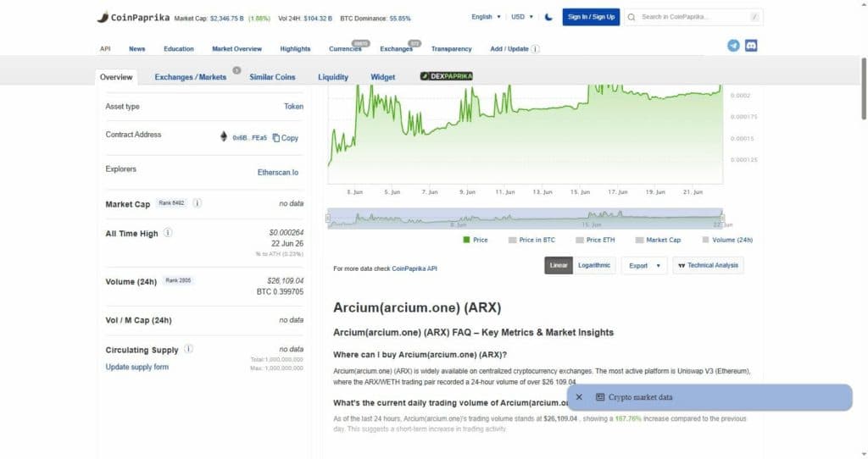Open the Market Overview menu item
Screen dimensions: 868x459
coord(237,48)
